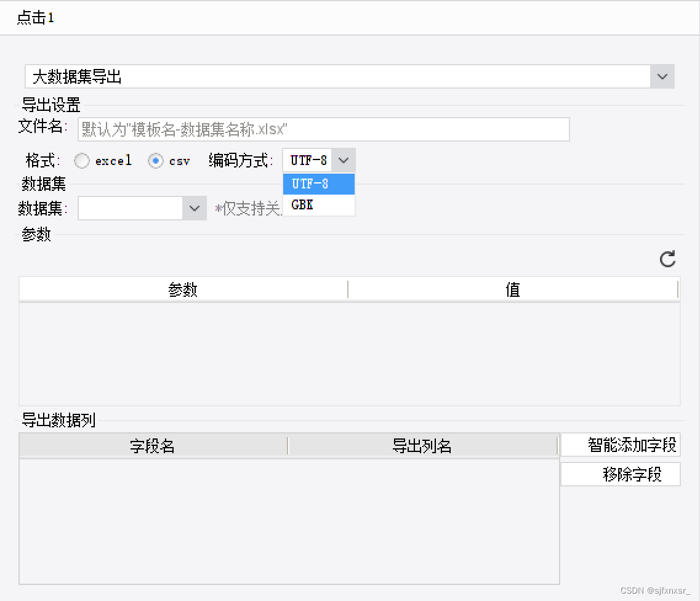Open the 大数据集导出 dropdown arrow
The image size is (700, 601).
[662, 76]
